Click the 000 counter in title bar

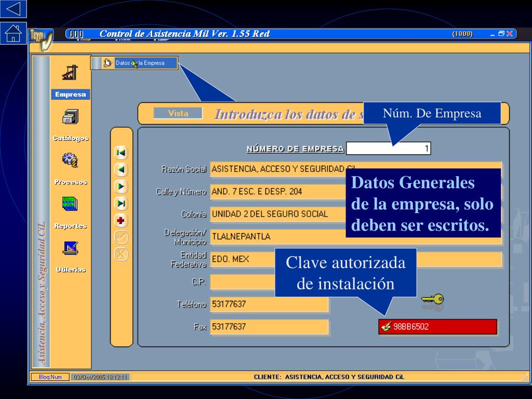[76, 34]
